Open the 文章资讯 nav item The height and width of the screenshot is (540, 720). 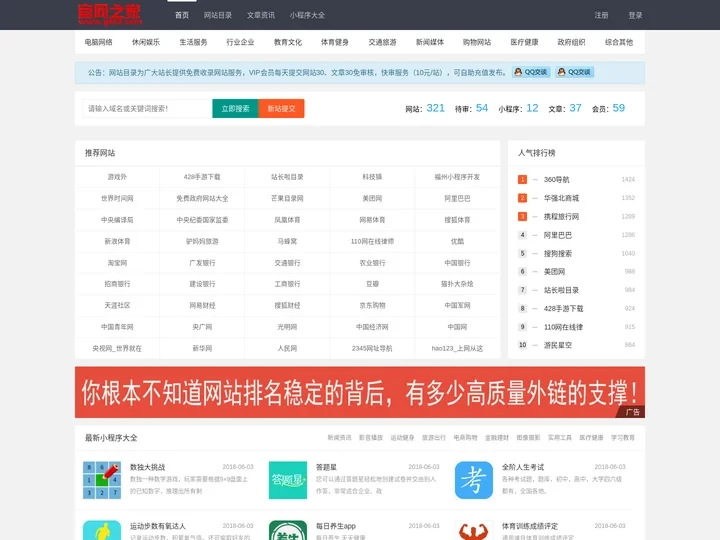261,15
